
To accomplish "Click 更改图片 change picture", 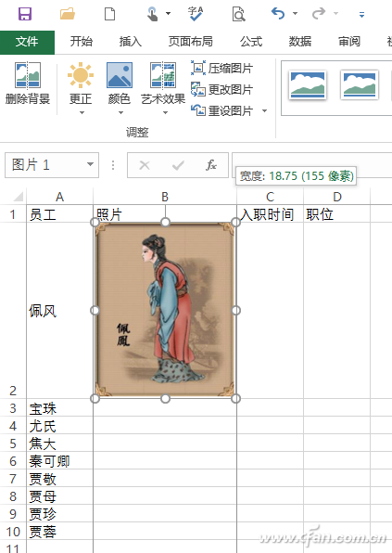I will point(221,89).
